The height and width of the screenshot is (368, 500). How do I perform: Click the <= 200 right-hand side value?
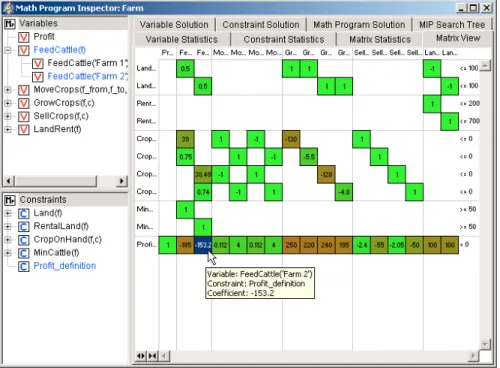469,104
